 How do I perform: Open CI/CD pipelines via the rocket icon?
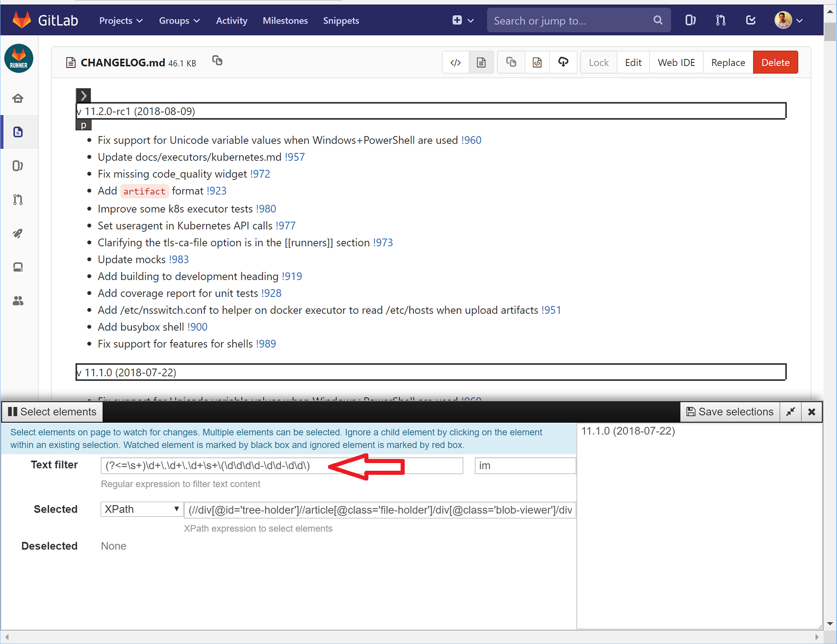tap(18, 234)
